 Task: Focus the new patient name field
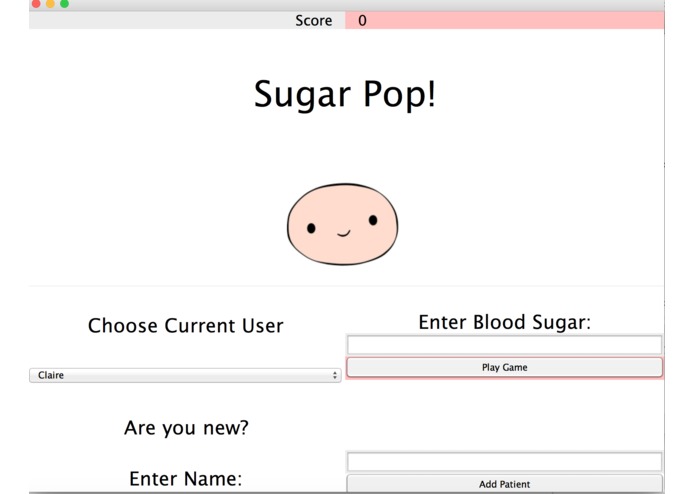504,462
